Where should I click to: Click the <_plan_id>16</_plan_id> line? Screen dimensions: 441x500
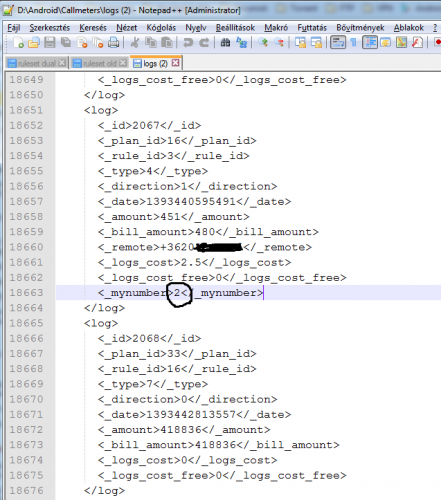tap(177, 141)
